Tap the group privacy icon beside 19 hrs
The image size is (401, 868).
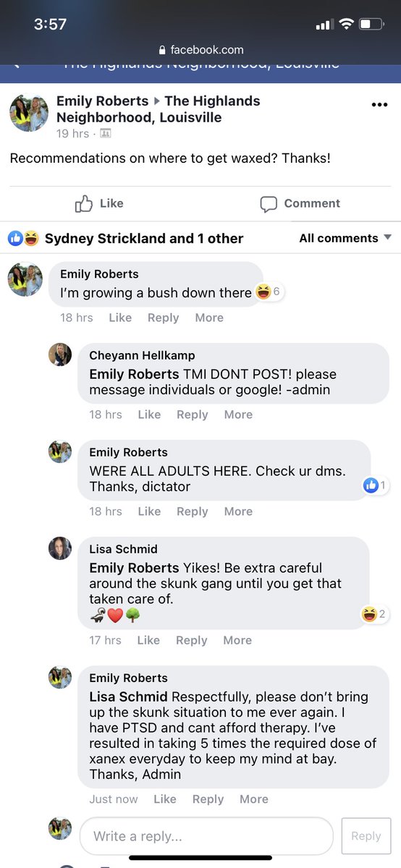[105, 134]
